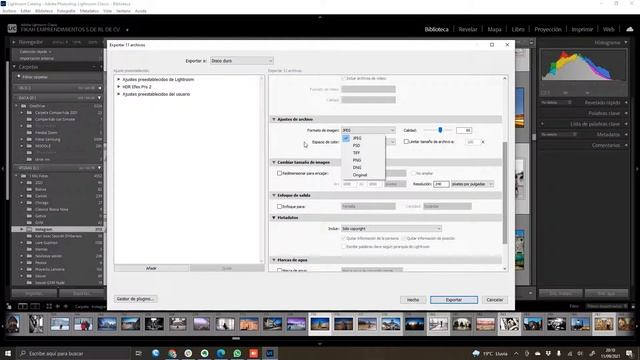This screenshot has width=640, height=360.
Task: Open Microsoft Edge from the taskbar
Action: click(x=221, y=353)
